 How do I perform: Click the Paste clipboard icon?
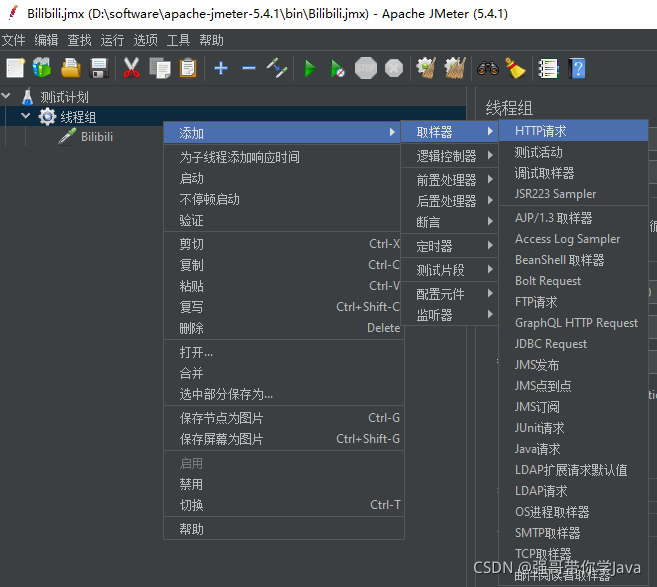[188, 68]
